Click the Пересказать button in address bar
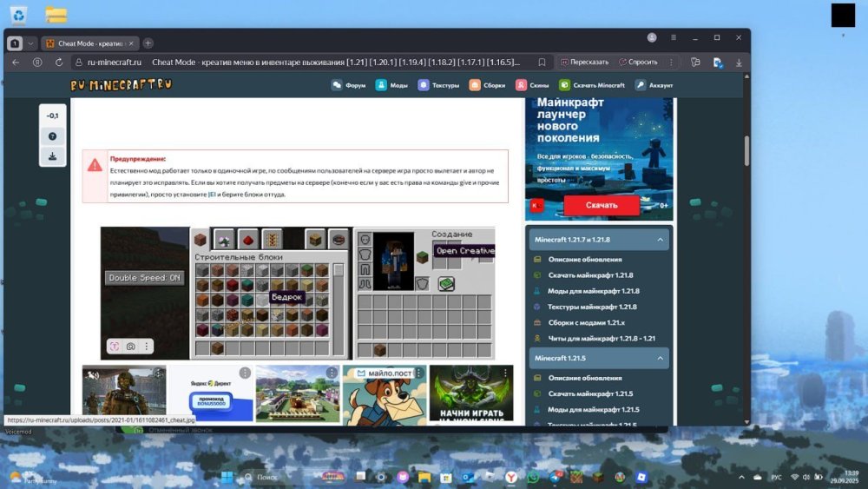Viewport: 868px width, 489px height. coord(584,62)
